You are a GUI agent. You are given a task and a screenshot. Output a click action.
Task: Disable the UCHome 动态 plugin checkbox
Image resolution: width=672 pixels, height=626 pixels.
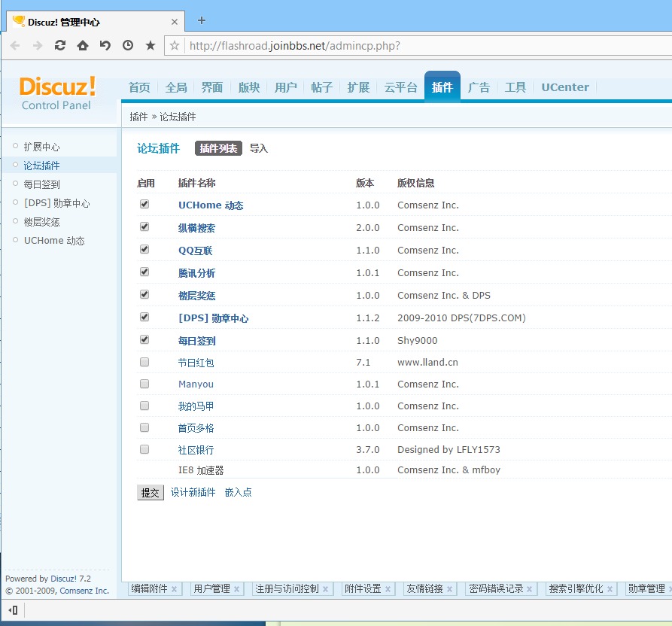[x=144, y=204]
